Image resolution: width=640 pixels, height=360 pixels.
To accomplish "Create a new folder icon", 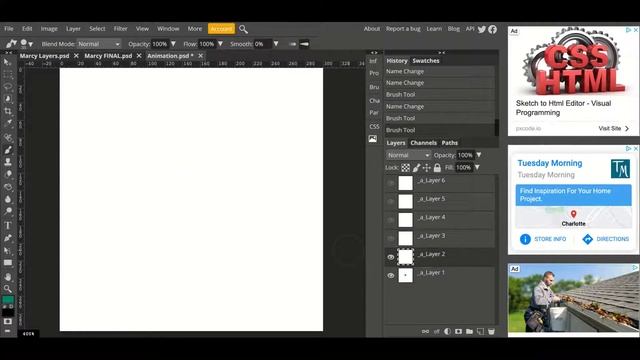I will pyautogui.click(x=469, y=331).
